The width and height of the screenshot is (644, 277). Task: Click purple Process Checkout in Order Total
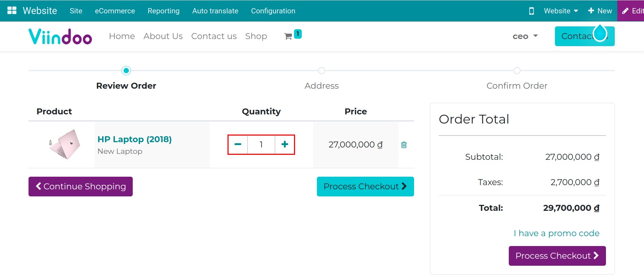557,256
